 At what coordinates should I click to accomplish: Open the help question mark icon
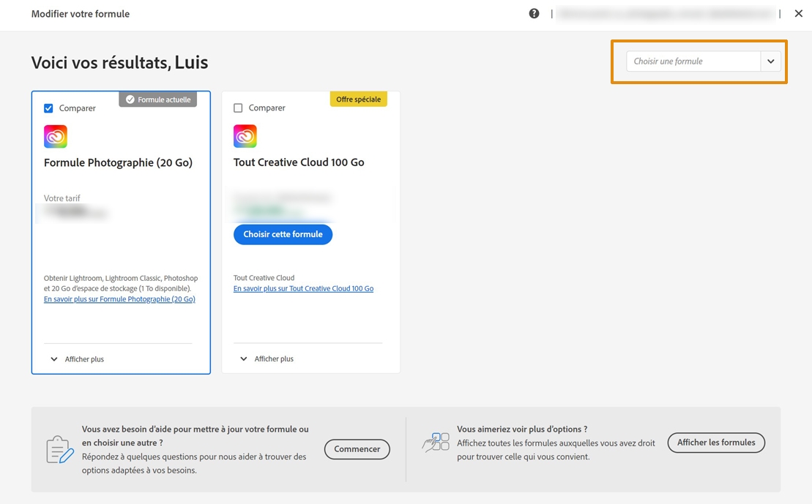point(534,14)
